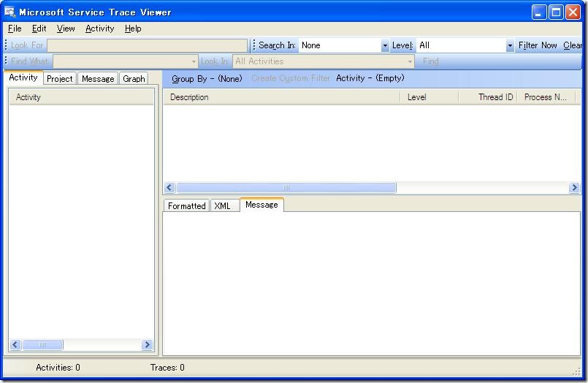Switch to the left-panel Message tab
588x383 pixels.
click(x=98, y=79)
